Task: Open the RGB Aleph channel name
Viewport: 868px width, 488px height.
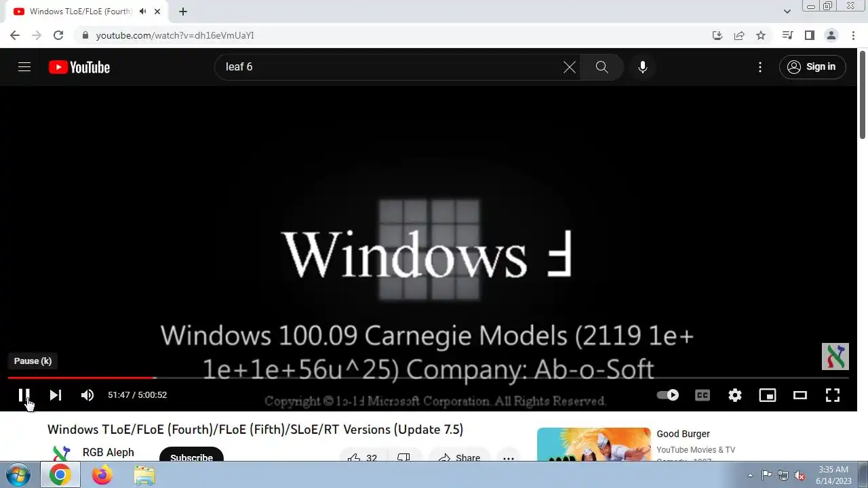Action: (x=108, y=452)
